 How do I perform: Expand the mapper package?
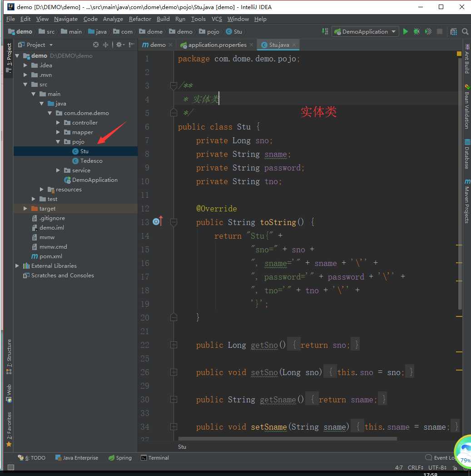[x=58, y=132]
